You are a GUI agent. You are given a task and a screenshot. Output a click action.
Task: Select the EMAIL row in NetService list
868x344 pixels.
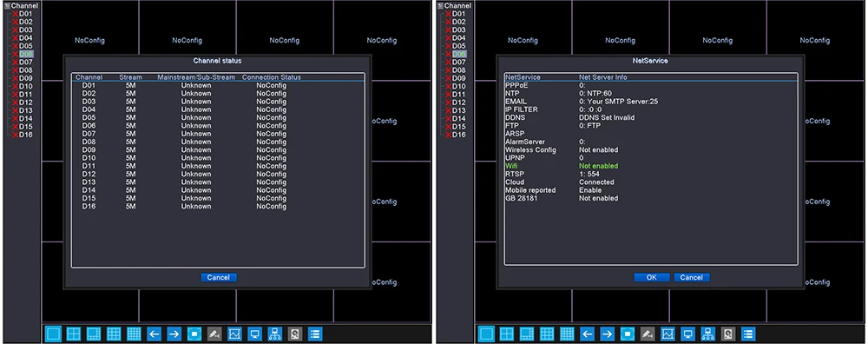[x=650, y=102]
